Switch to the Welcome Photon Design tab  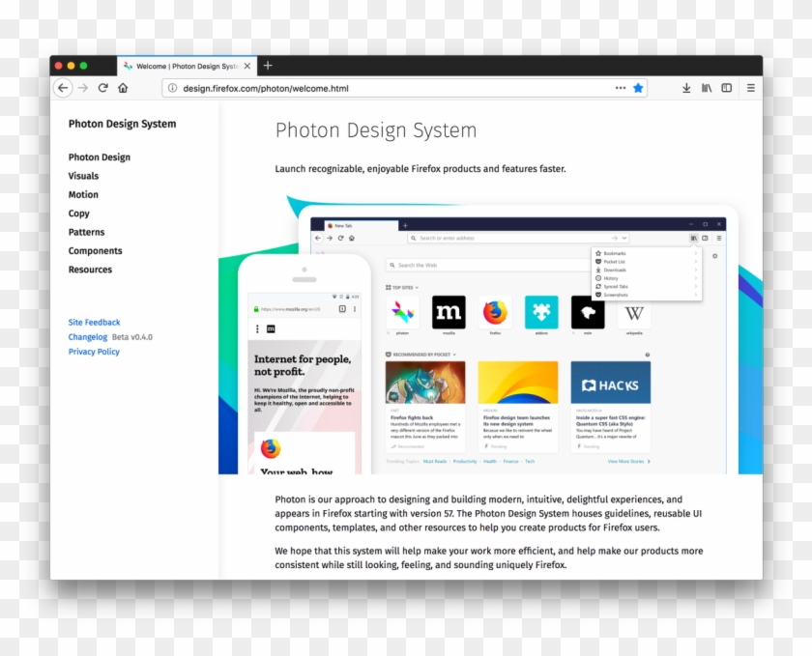pyautogui.click(x=184, y=66)
